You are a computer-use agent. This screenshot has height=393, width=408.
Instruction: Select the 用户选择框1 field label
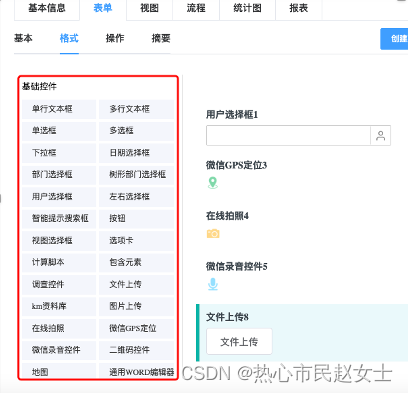(232, 115)
